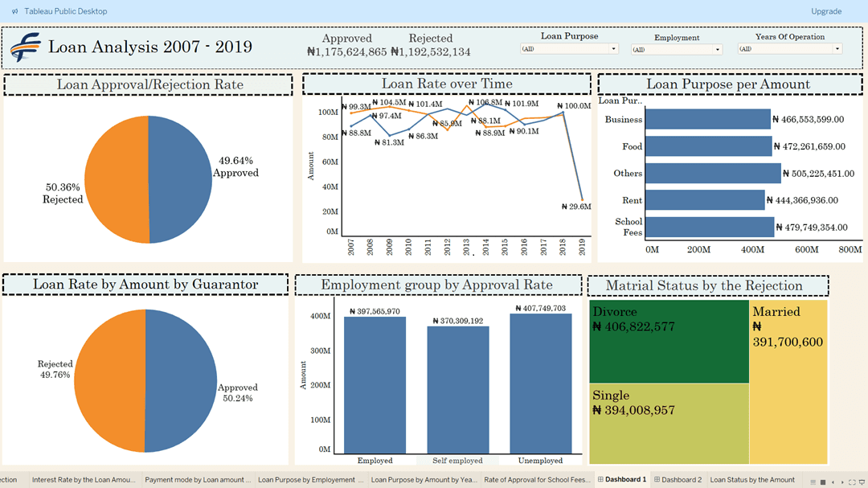The image size is (868, 488).
Task: Open the Loan Status by the Amount sheet
Action: click(x=752, y=479)
